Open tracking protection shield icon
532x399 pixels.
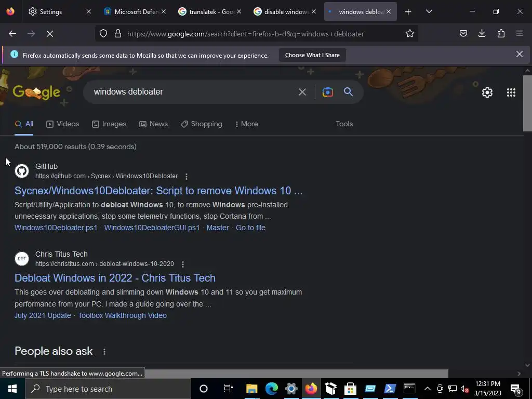pos(103,33)
